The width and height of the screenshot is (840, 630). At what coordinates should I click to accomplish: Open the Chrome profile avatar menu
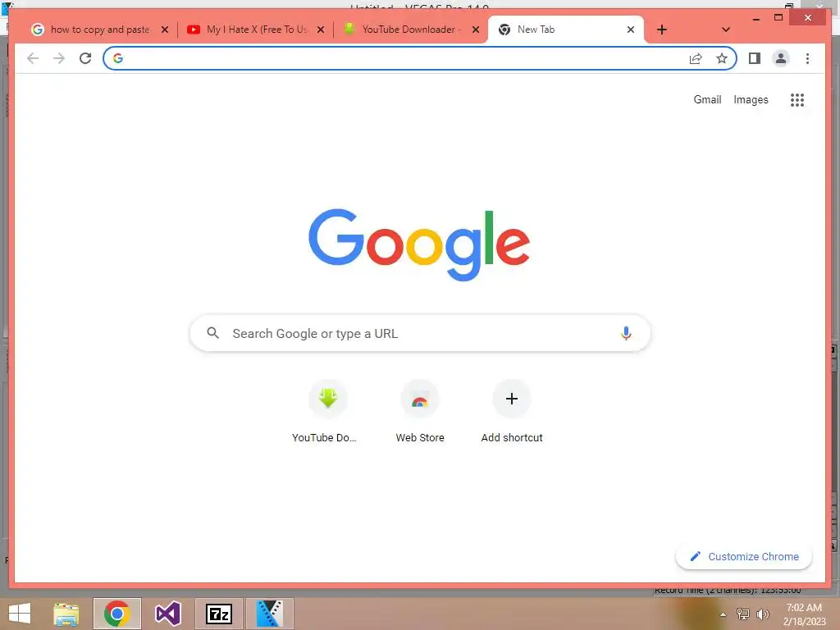pyautogui.click(x=781, y=58)
